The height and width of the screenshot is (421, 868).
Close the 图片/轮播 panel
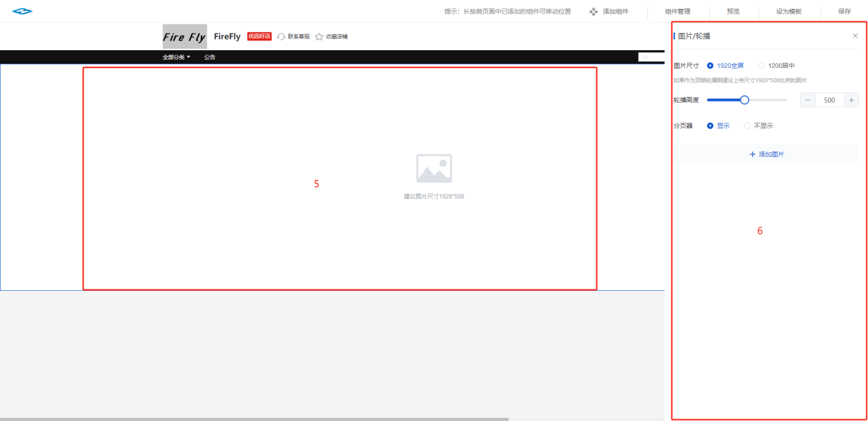point(855,36)
